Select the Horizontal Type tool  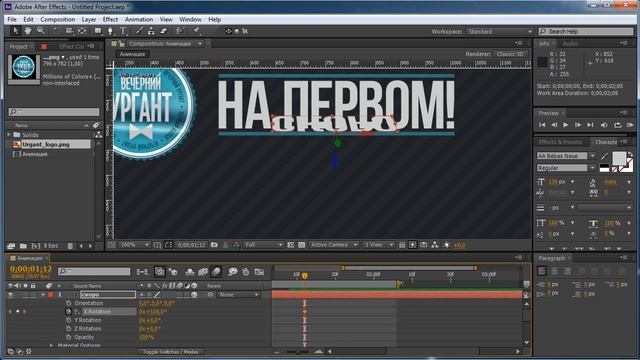coord(123,31)
